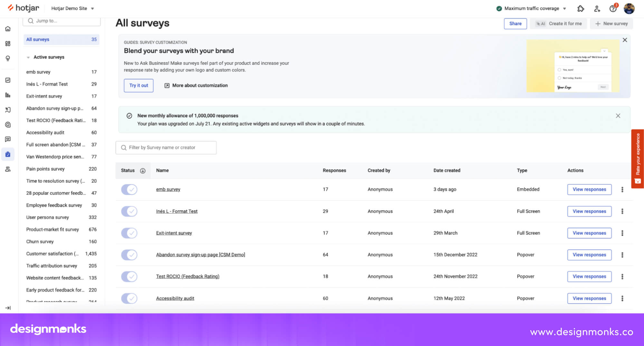Image resolution: width=644 pixels, height=346 pixels.
Task: Open the Recordings icon in sidebar
Action: [8, 110]
